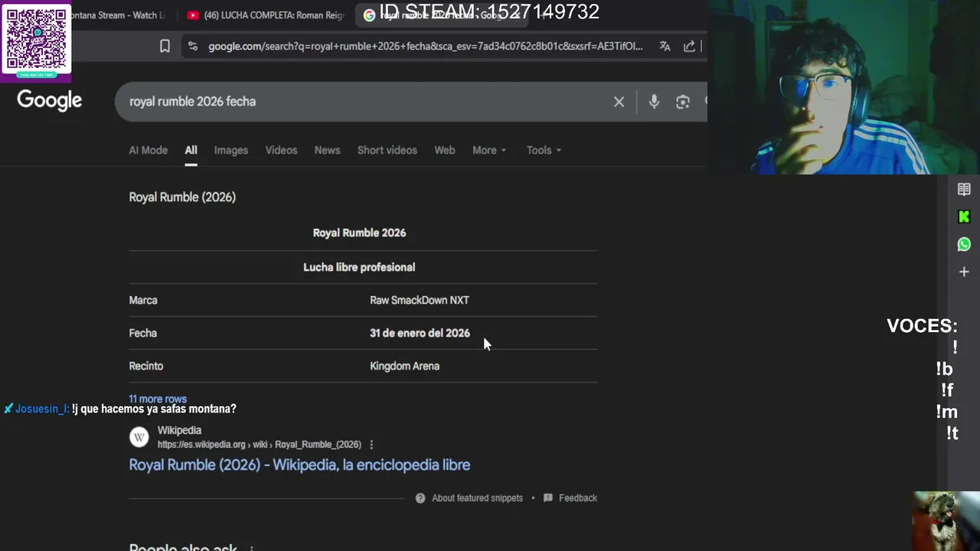Click the Feedback link
The height and width of the screenshot is (551, 980).
(x=578, y=498)
